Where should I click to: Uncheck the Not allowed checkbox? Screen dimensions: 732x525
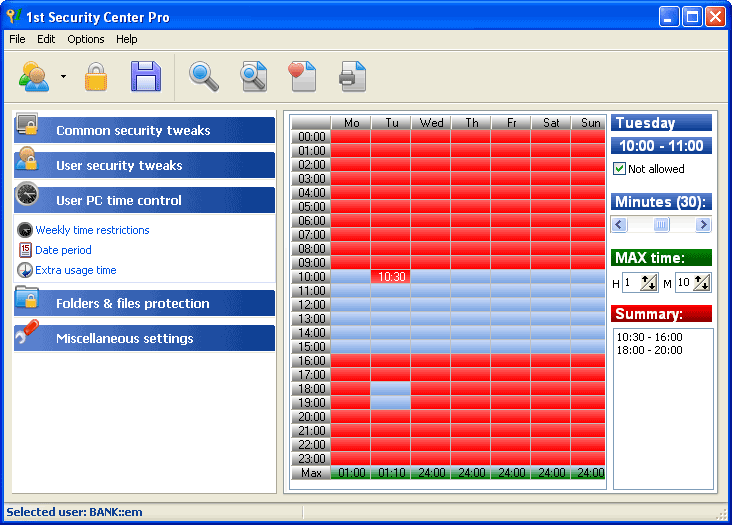pos(619,168)
